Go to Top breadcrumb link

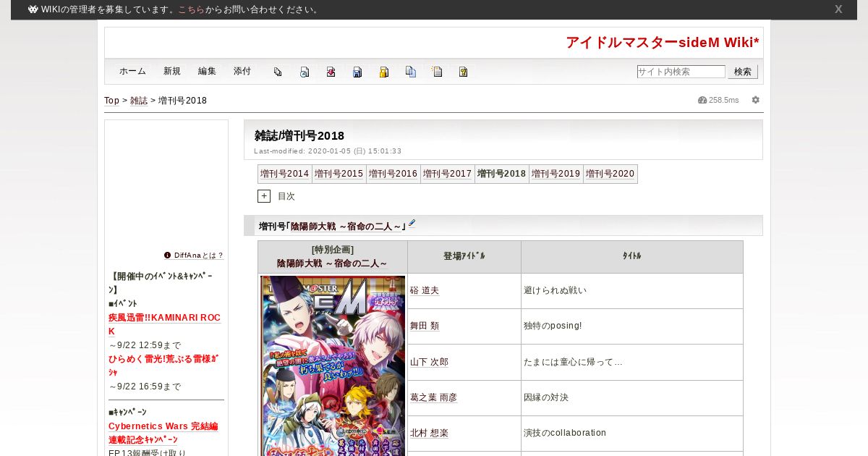[111, 101]
